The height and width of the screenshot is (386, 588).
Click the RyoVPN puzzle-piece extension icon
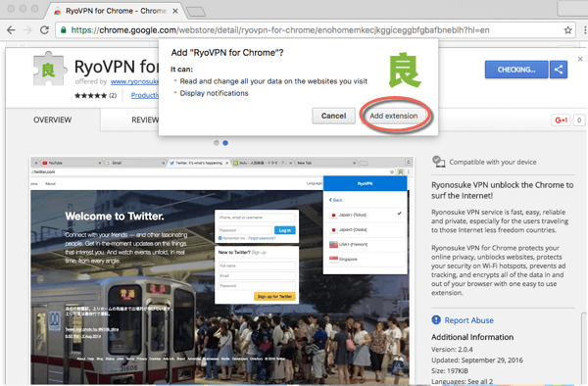(x=49, y=69)
